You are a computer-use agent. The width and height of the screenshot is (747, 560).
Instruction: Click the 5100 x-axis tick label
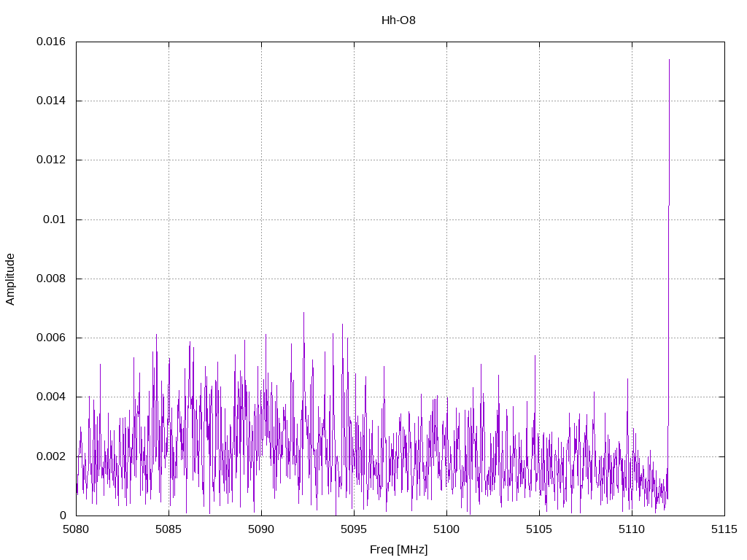[x=446, y=529]
